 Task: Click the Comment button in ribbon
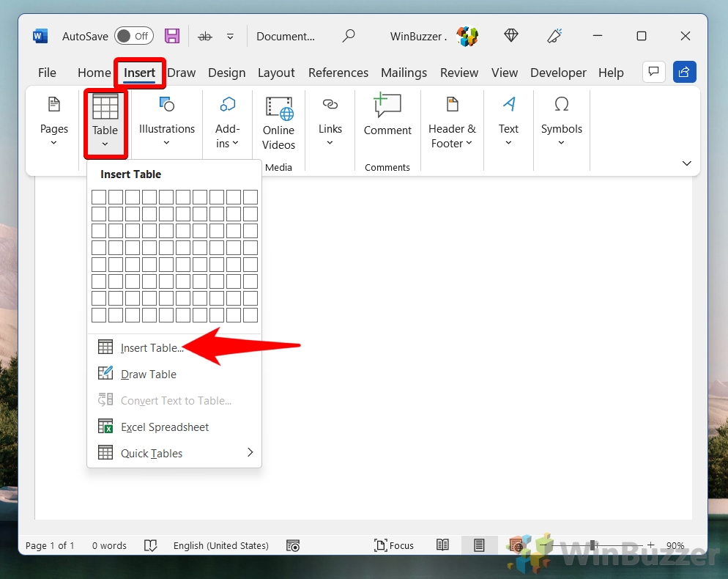(387, 114)
